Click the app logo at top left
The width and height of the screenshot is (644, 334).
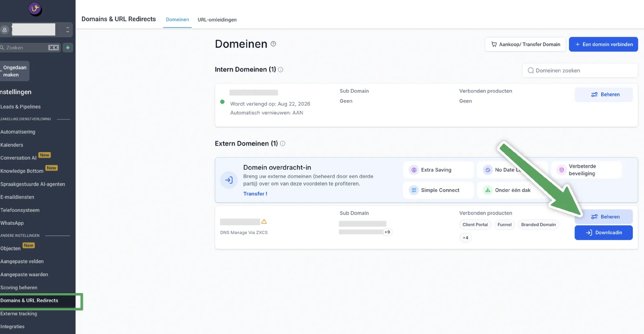click(35, 9)
